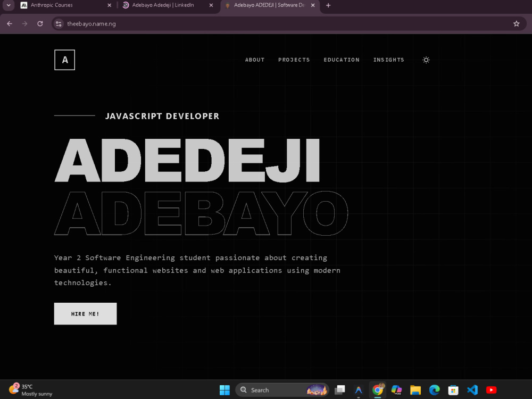This screenshot has width=532, height=399.
Task: Open a new browser tab
Action: point(328,5)
